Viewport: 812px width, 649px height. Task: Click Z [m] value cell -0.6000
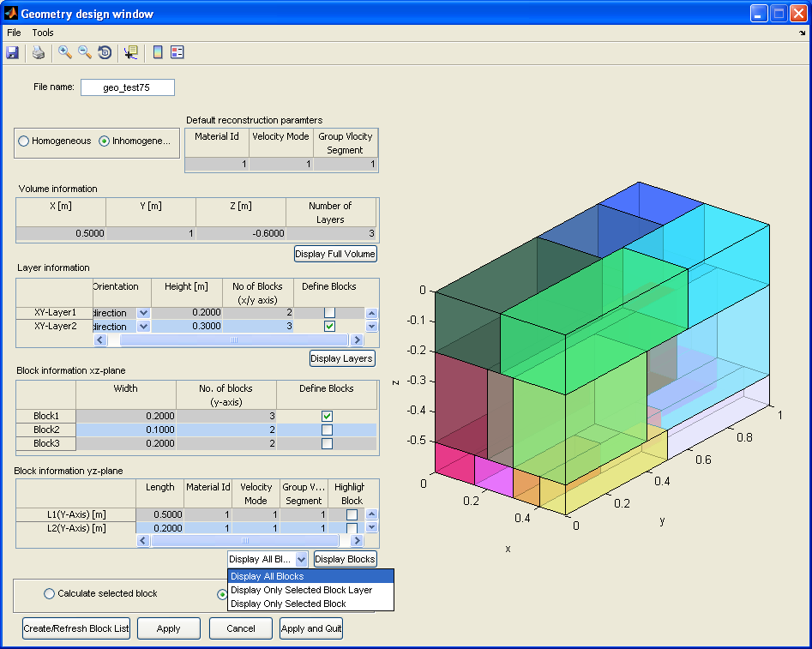point(241,233)
